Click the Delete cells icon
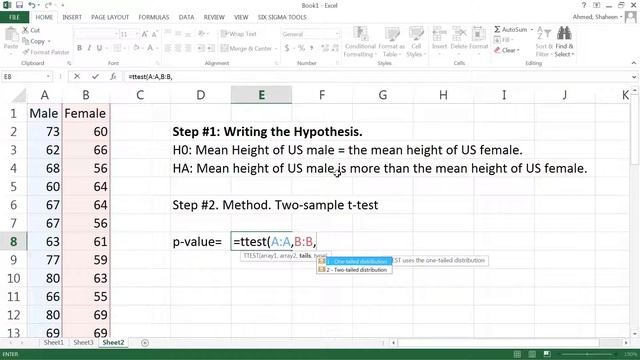This screenshot has width=640, height=360. 459,34
